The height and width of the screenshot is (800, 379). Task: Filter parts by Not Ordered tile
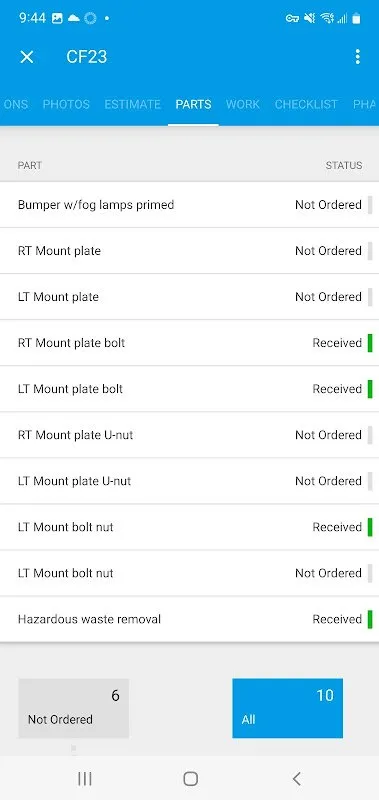(73, 708)
